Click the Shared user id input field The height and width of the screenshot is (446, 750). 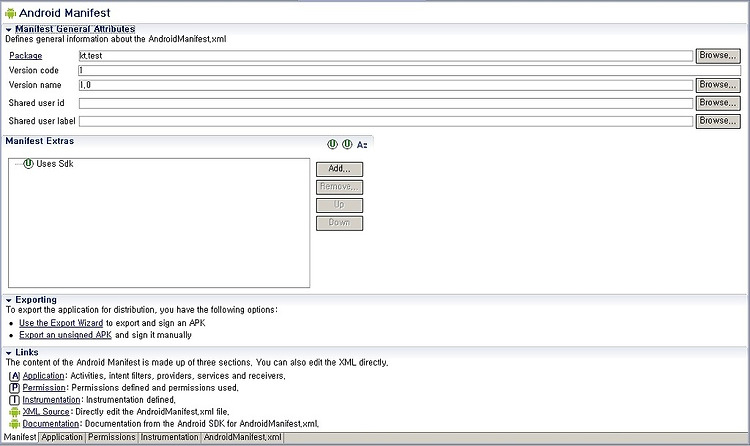pos(386,103)
